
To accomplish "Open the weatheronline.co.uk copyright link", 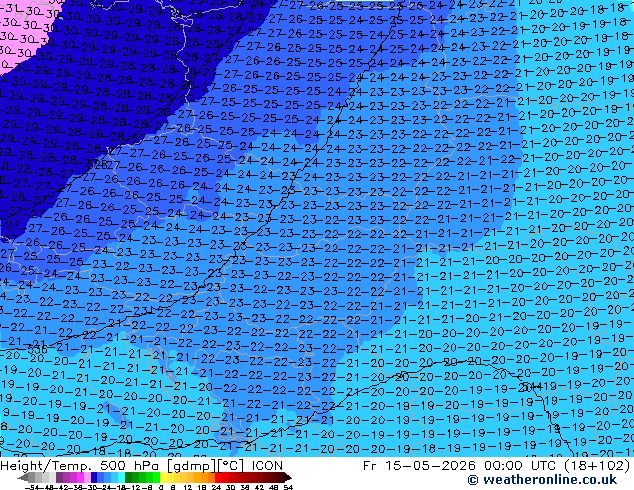I will (542, 480).
